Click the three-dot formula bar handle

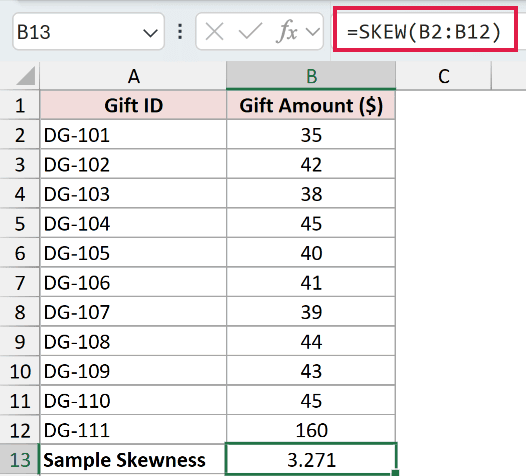180,32
